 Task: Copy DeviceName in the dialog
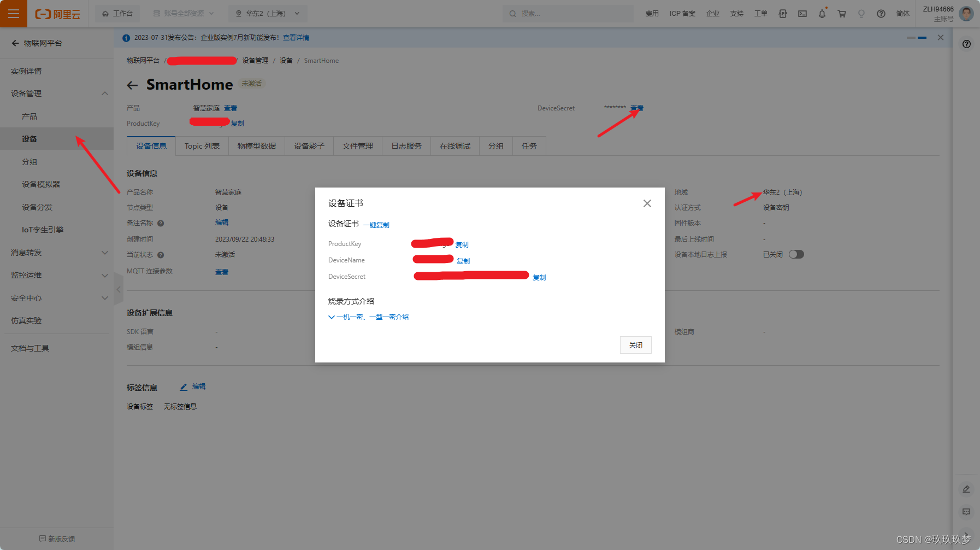tap(463, 261)
